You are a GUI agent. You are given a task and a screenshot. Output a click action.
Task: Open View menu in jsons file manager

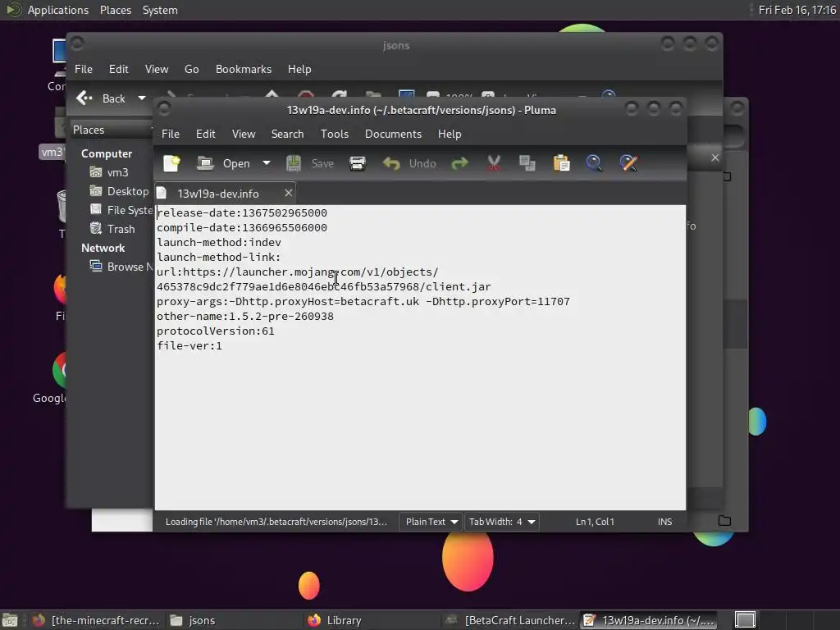click(x=157, y=69)
